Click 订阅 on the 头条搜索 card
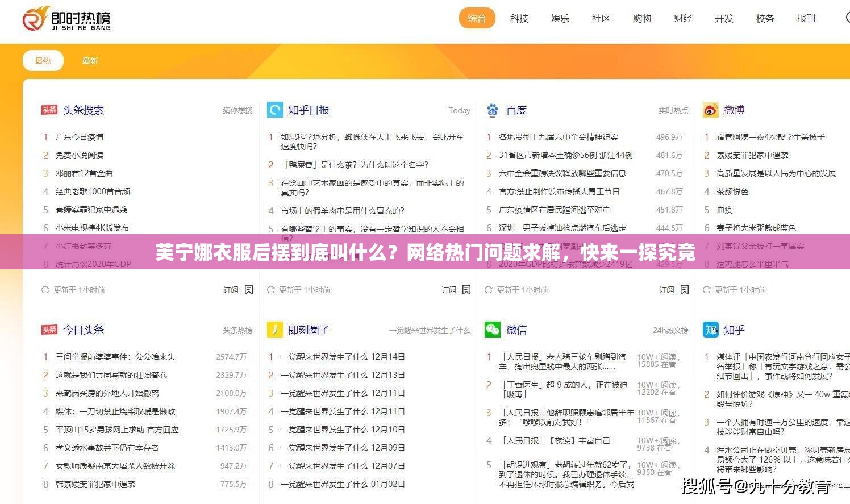850x504 pixels. (231, 290)
